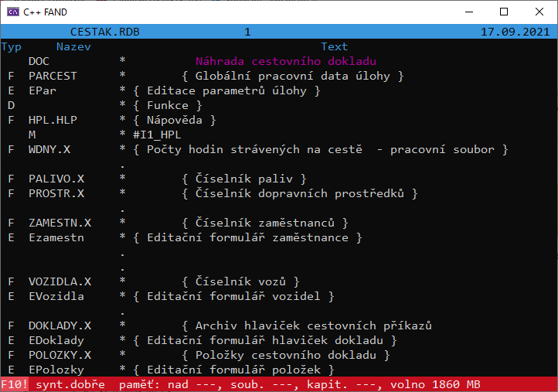
Task: Minimize the C++ FAND window
Action: coord(468,12)
